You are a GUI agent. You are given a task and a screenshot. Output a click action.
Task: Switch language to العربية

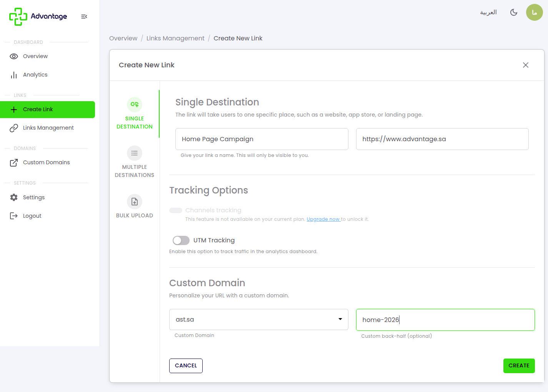[x=488, y=12]
